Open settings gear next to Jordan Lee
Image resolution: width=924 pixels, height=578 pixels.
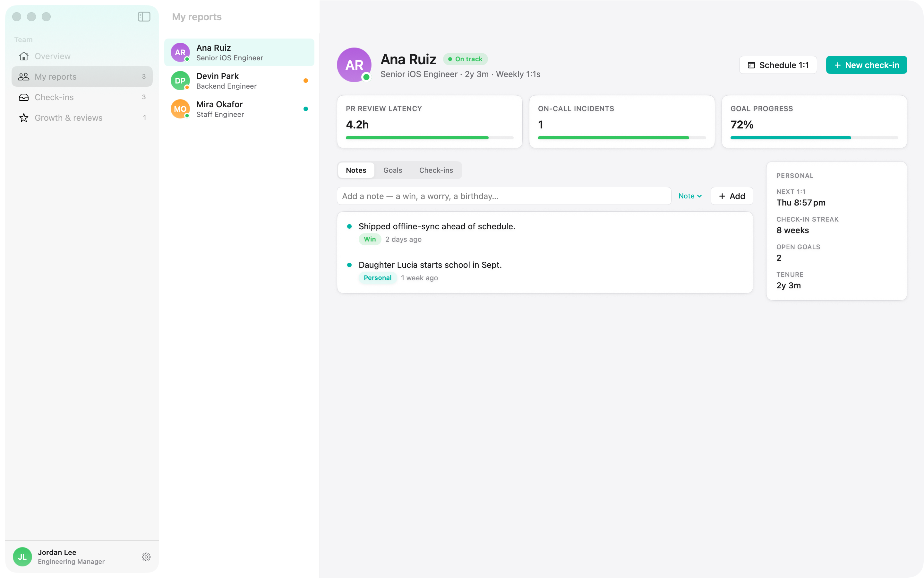click(x=146, y=556)
